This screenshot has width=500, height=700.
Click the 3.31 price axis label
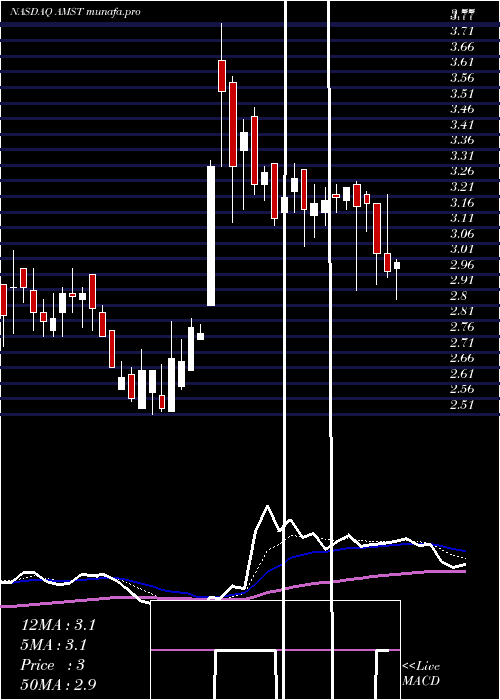point(462,156)
